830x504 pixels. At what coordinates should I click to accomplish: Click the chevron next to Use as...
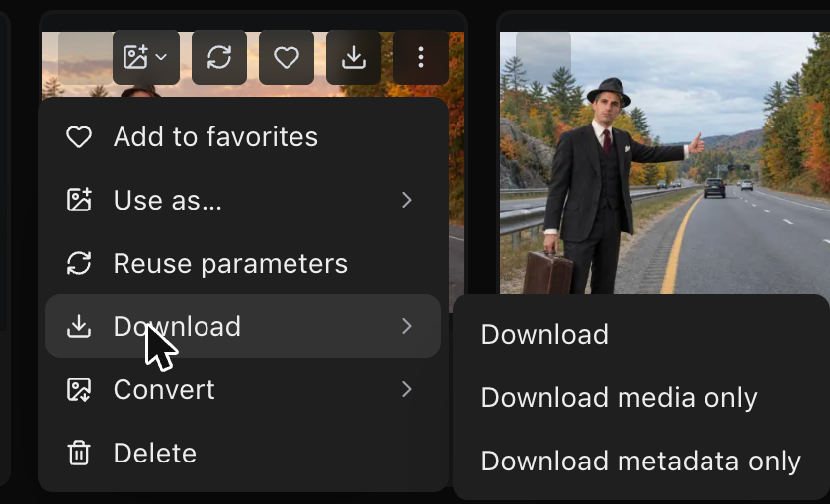tap(406, 200)
